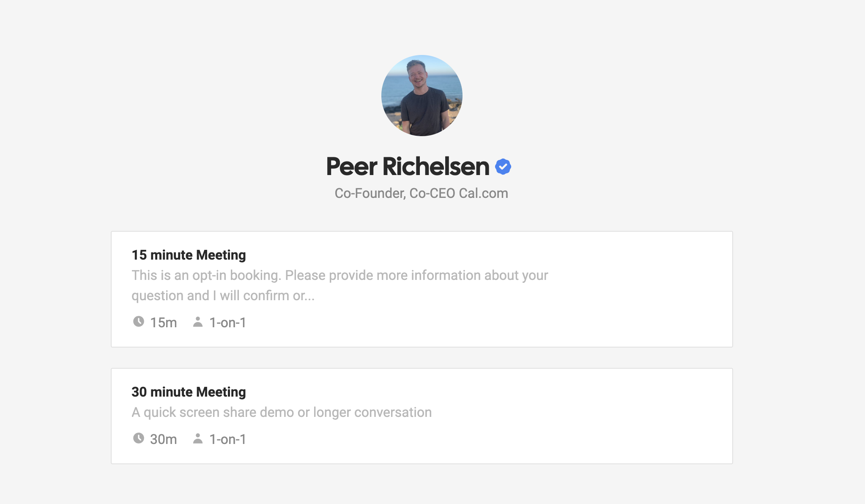Select the 30 minute Meeting card
This screenshot has height=504, width=865.
coord(422,416)
